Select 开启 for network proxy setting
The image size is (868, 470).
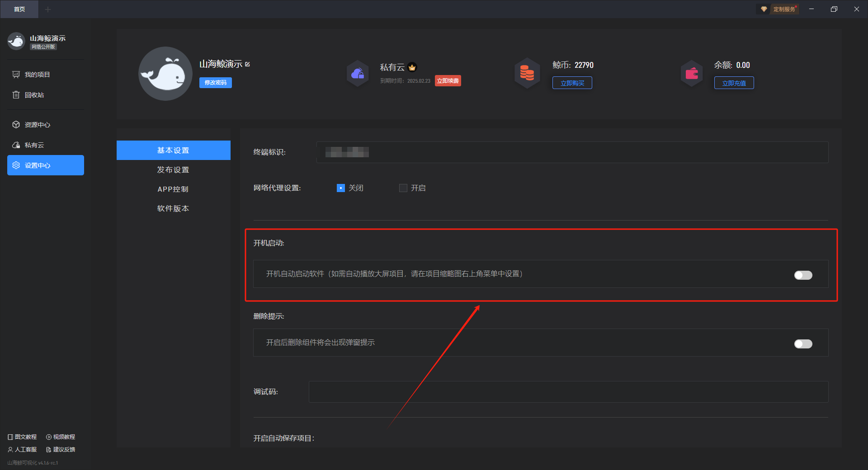(403, 188)
